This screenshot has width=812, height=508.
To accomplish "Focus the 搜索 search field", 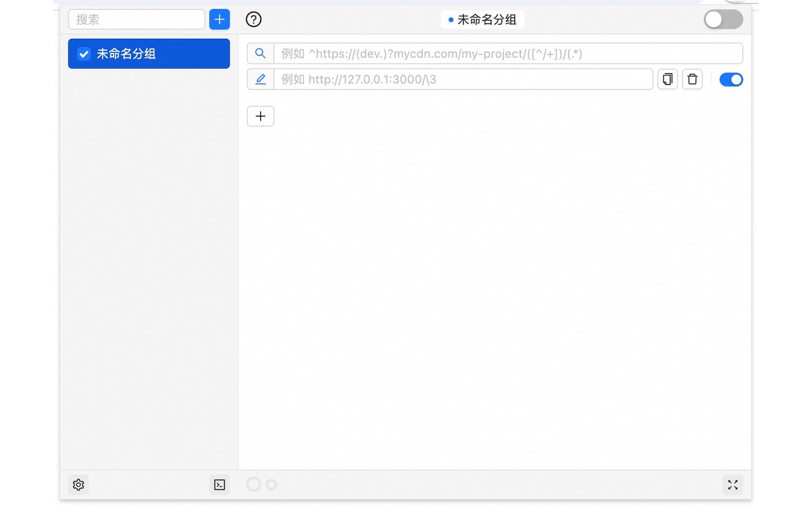I will (x=136, y=20).
